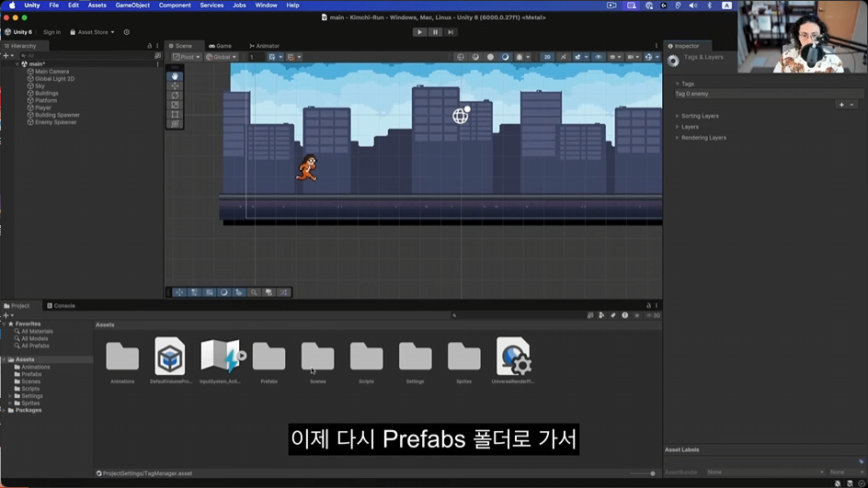Search by label icon in Project panel

(612, 315)
